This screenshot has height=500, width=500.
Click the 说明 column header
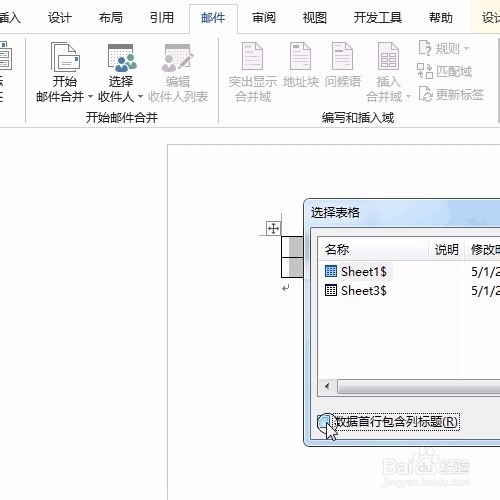click(446, 249)
